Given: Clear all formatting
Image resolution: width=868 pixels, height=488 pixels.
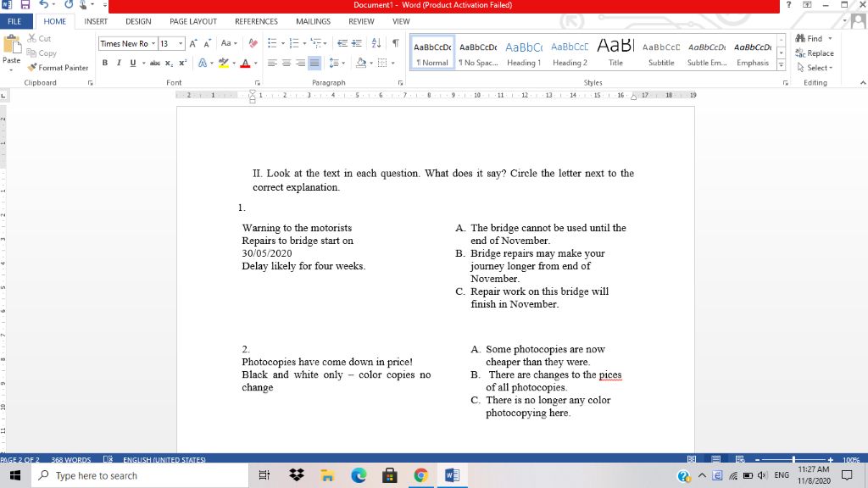Looking at the screenshot, I should tap(253, 43).
